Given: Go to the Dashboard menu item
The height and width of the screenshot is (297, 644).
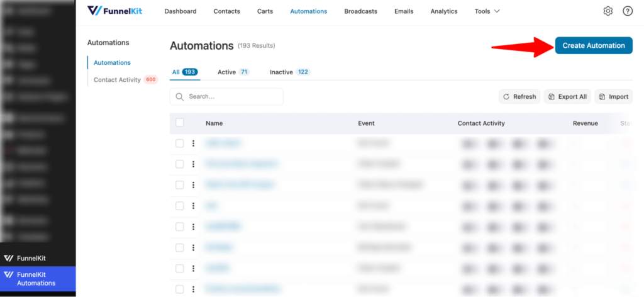Looking at the screenshot, I should [x=180, y=11].
